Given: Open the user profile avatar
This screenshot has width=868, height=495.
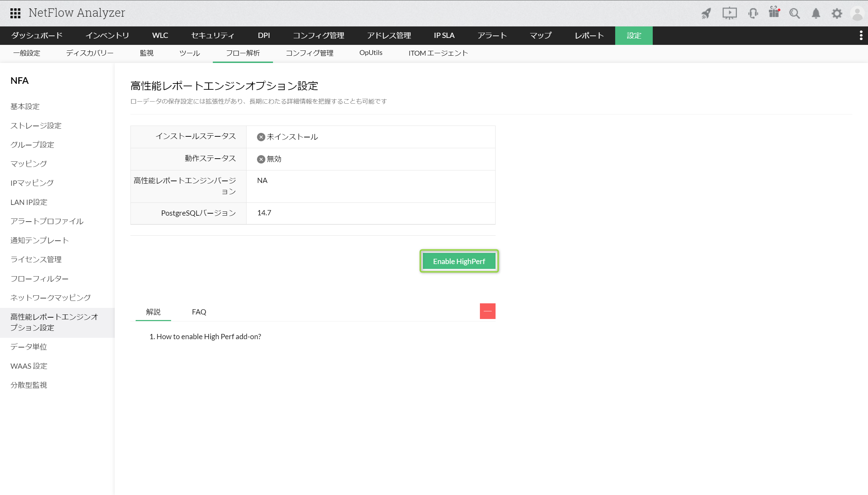Looking at the screenshot, I should point(857,14).
